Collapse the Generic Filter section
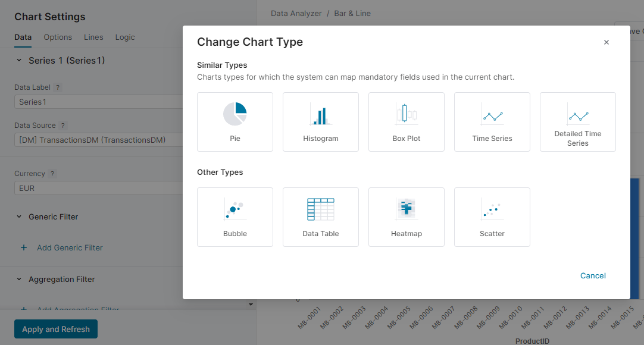The height and width of the screenshot is (345, 644). tap(19, 217)
